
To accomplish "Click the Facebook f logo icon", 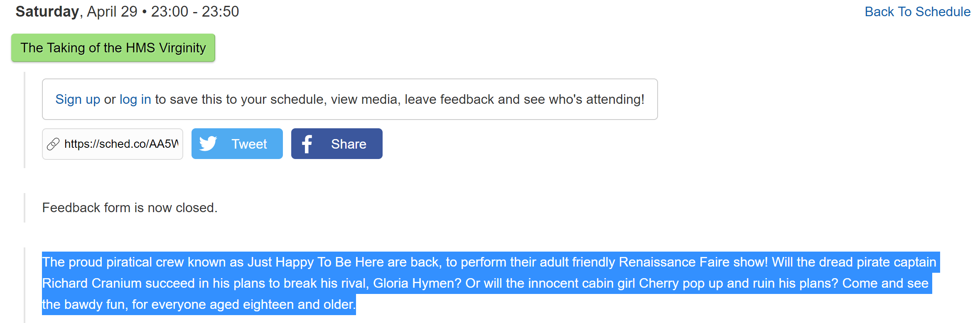I will point(307,144).
